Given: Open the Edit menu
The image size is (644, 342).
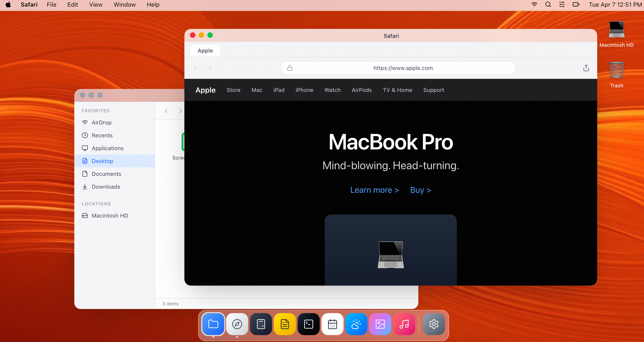Looking at the screenshot, I should point(73,5).
